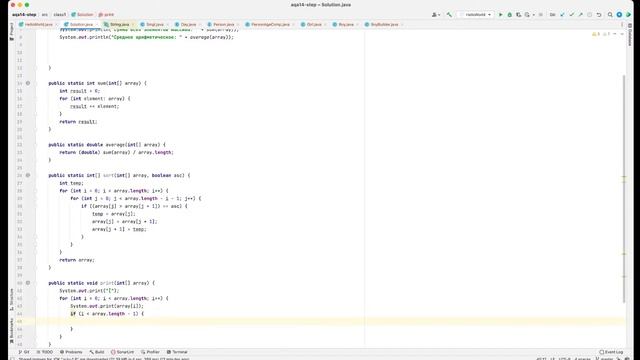The width and height of the screenshot is (640, 360).
Task: Click the editor vertical scrollbar
Action: click(x=624, y=189)
